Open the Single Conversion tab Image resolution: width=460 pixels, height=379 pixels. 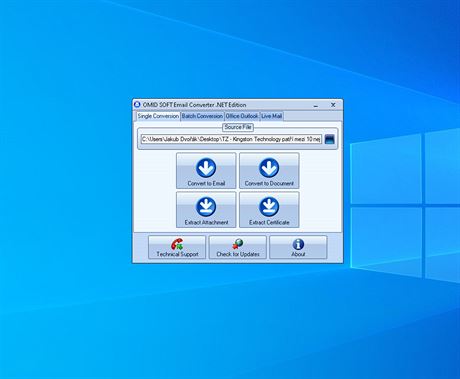158,116
